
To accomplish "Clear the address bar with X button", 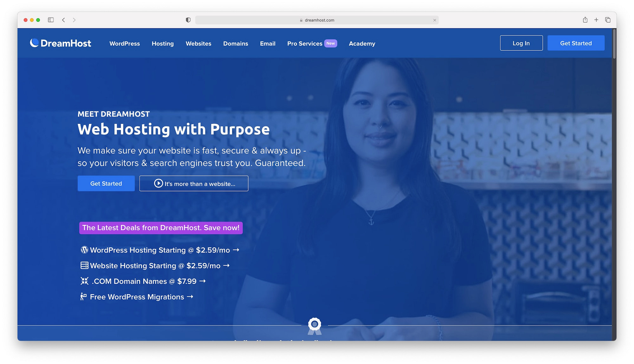I will coord(435,20).
